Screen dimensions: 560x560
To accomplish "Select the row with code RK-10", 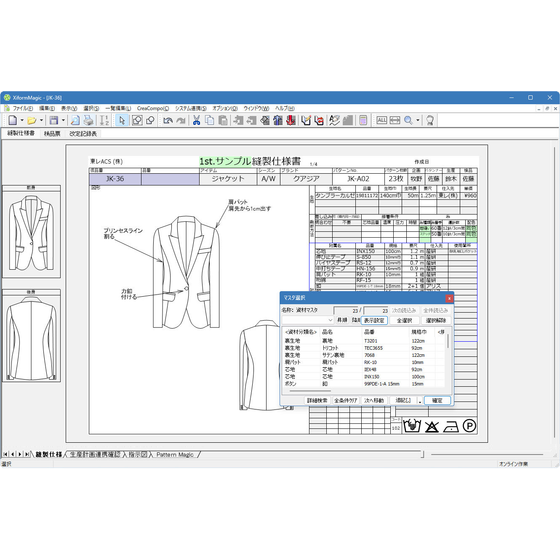I will coord(364,362).
